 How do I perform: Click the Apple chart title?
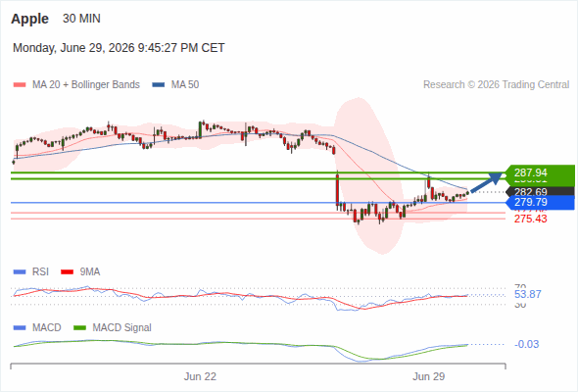point(29,19)
